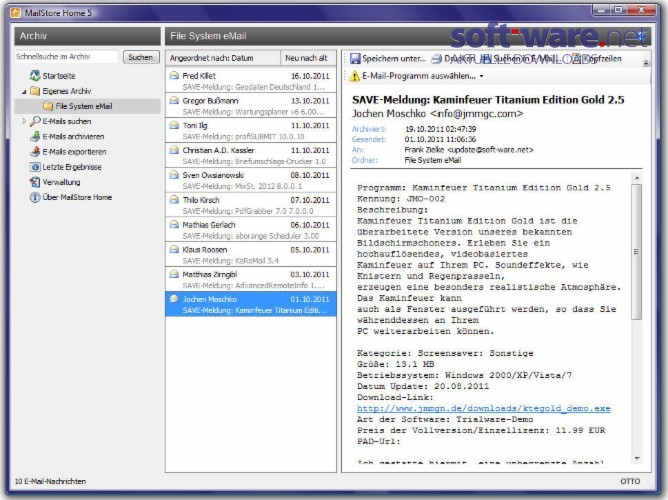Image resolution: width=668 pixels, height=500 pixels.
Task: Click the date 16.10.2011 of Fred Killet's mail
Action: (x=310, y=76)
